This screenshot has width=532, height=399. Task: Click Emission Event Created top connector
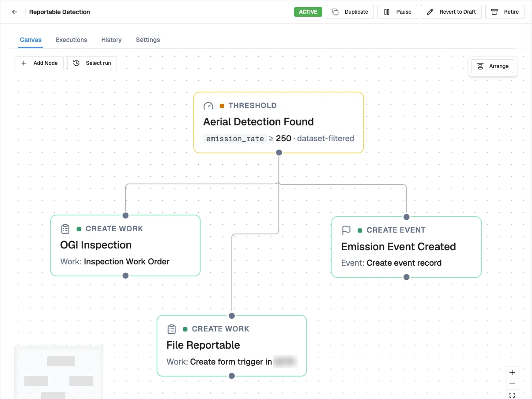[x=407, y=217]
